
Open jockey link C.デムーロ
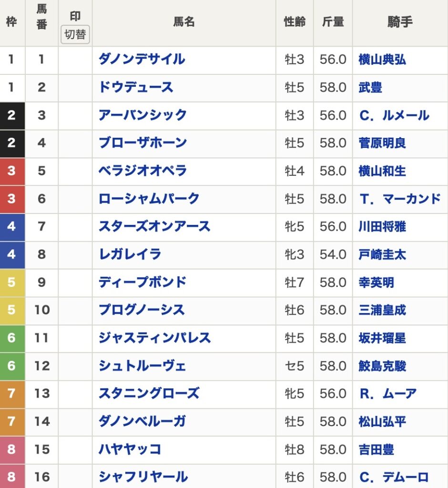pos(394,477)
